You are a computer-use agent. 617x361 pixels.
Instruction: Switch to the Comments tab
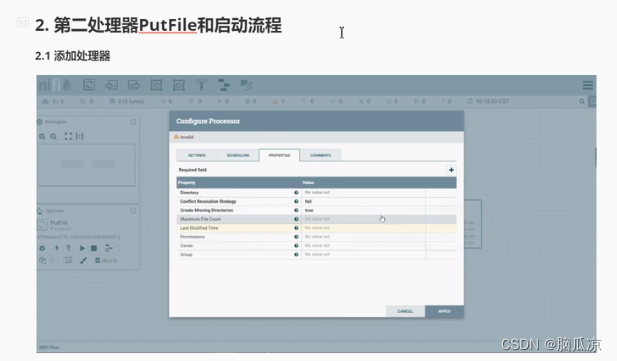[x=321, y=155]
